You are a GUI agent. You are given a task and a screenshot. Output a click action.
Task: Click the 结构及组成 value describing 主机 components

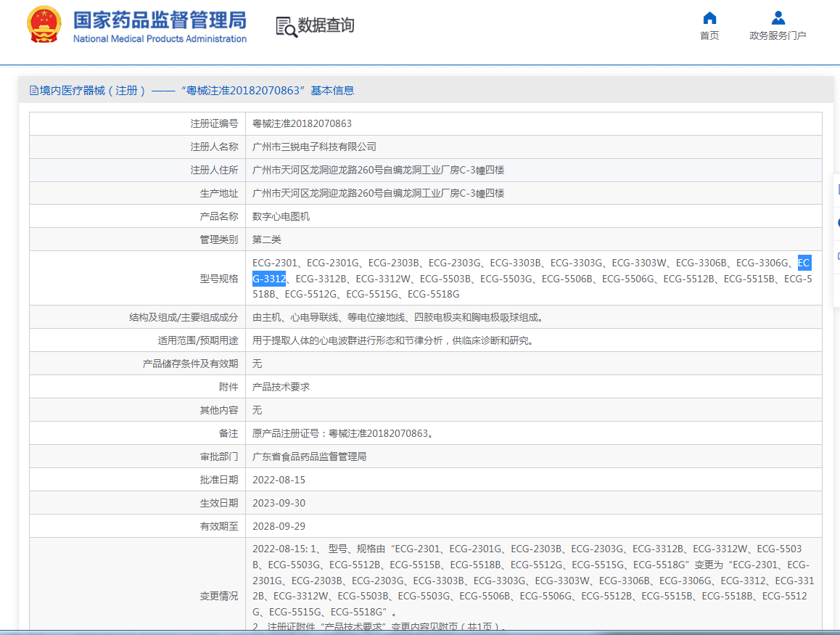pos(400,317)
